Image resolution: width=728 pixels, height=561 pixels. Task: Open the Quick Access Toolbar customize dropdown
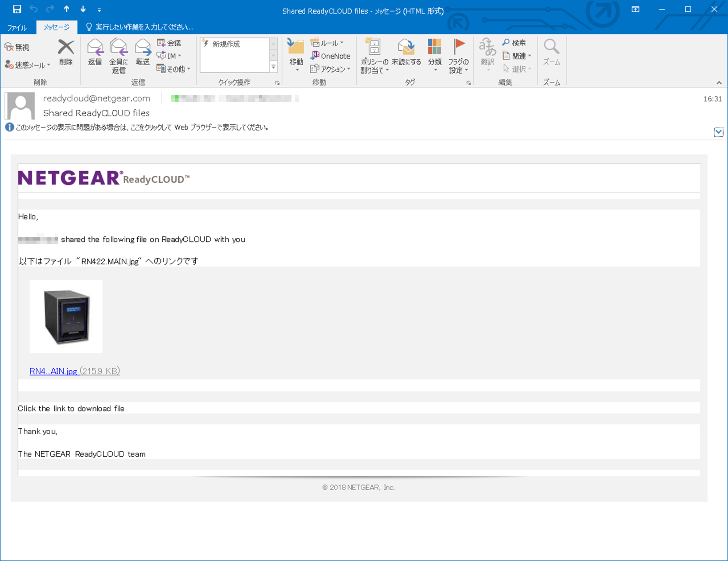(x=99, y=10)
